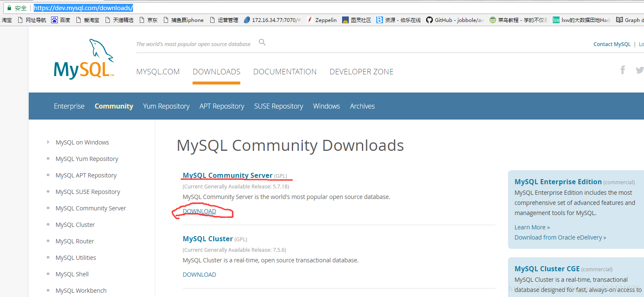Select MySQL Yum Repository in sidebar
The image size is (644, 297).
pos(87,159)
